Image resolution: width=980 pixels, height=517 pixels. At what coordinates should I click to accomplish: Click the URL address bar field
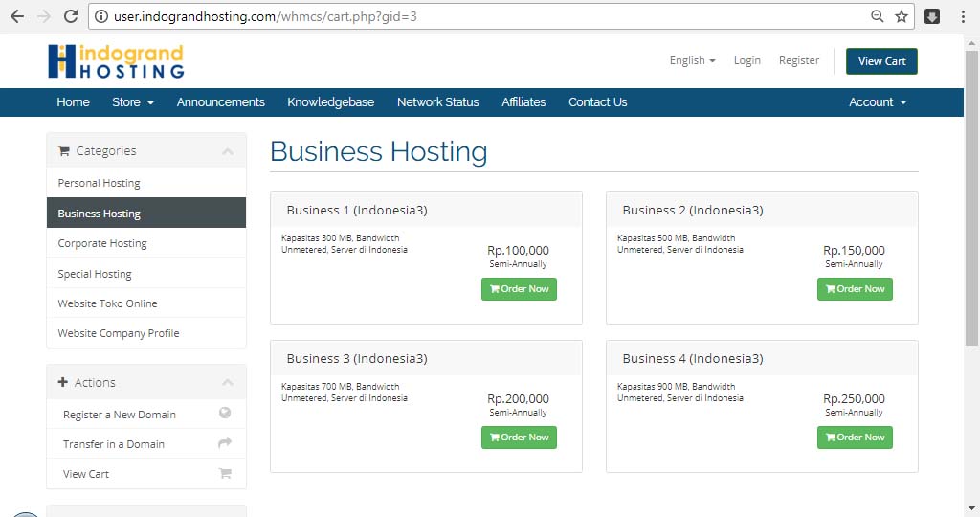pyautogui.click(x=479, y=16)
